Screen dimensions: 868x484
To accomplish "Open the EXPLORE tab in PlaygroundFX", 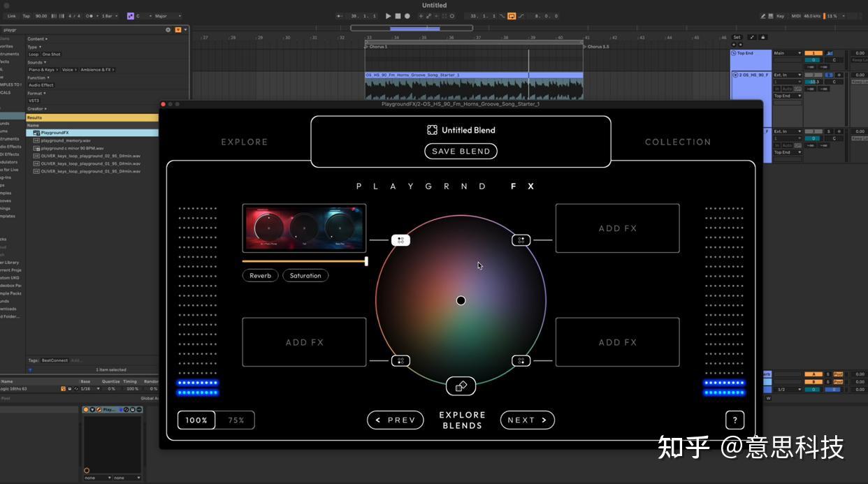I will tap(244, 142).
